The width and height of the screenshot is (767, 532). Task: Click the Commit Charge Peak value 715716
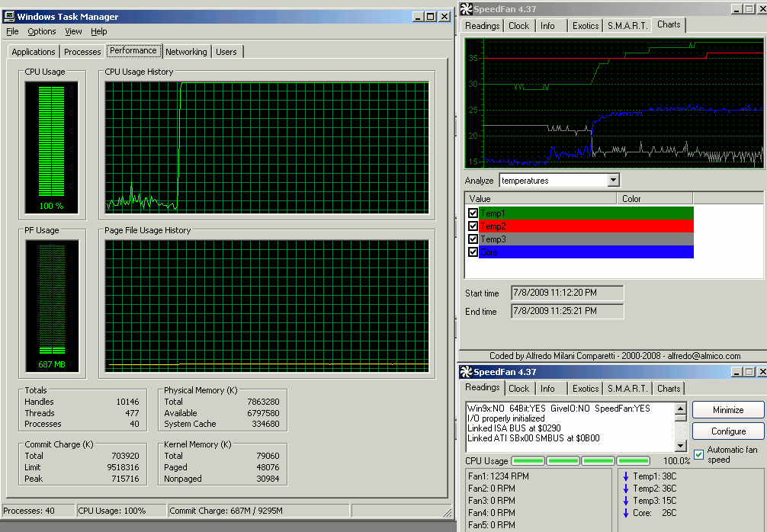point(125,478)
